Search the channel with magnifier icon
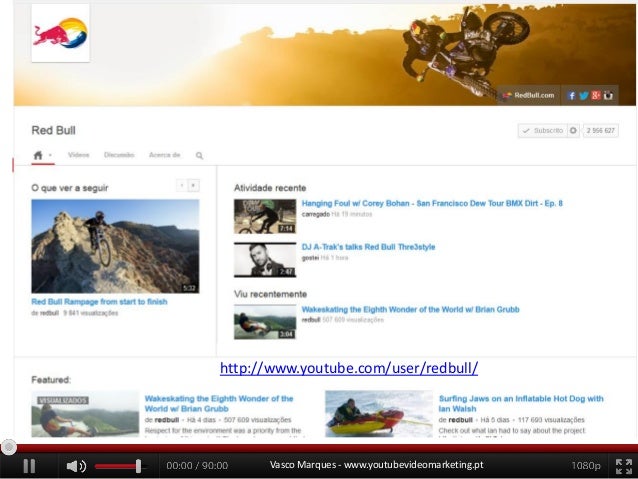This screenshot has height=479, width=638. point(199,155)
